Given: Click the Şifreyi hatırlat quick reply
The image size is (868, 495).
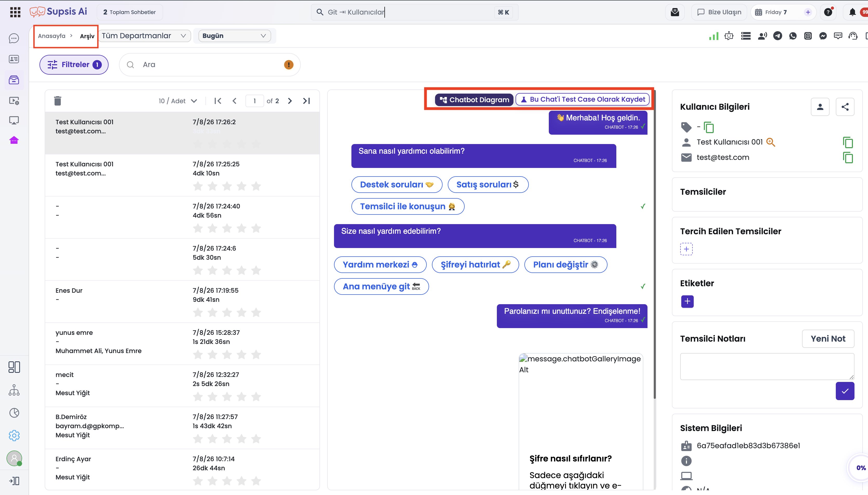Looking at the screenshot, I should click(x=475, y=264).
